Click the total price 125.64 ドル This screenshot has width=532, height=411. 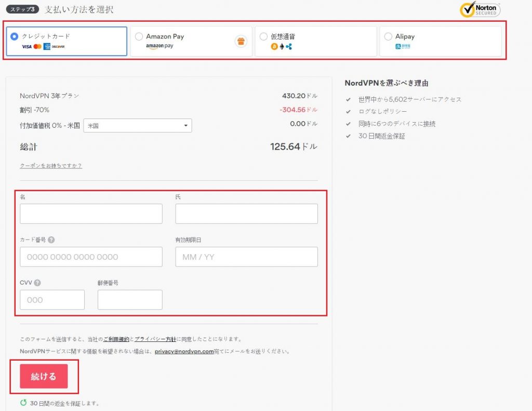pyautogui.click(x=294, y=147)
